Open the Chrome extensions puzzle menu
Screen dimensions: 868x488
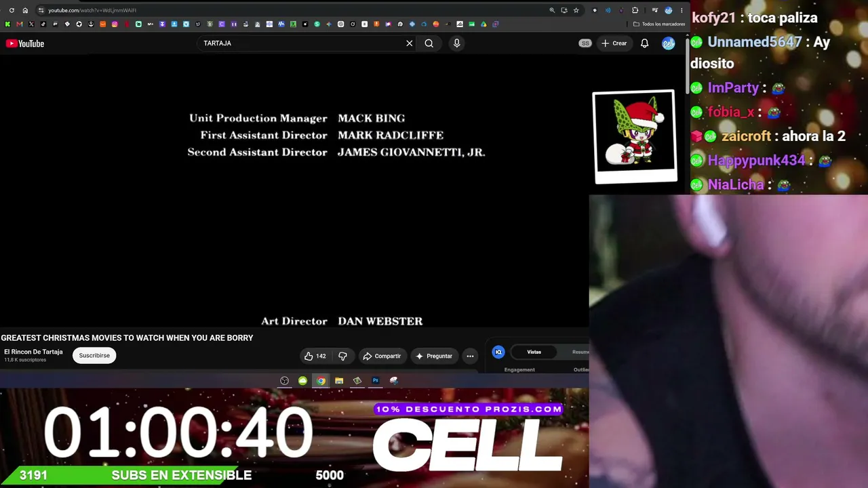point(635,10)
